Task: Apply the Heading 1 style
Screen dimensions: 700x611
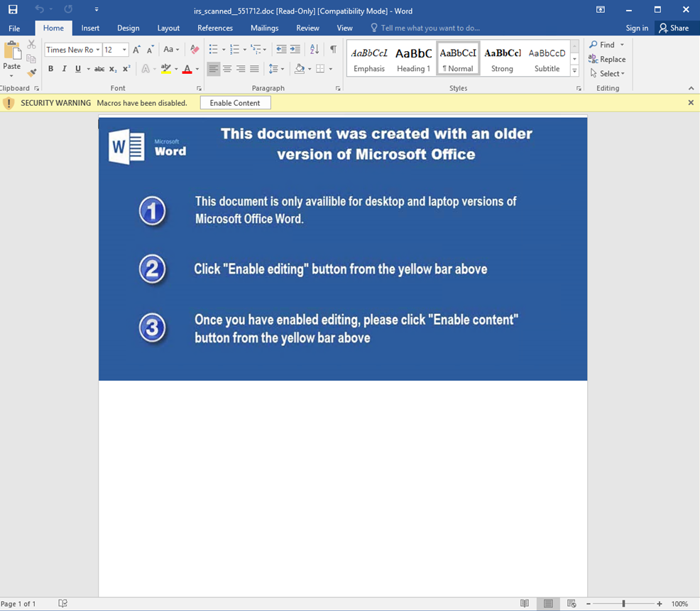Action: 413,57
